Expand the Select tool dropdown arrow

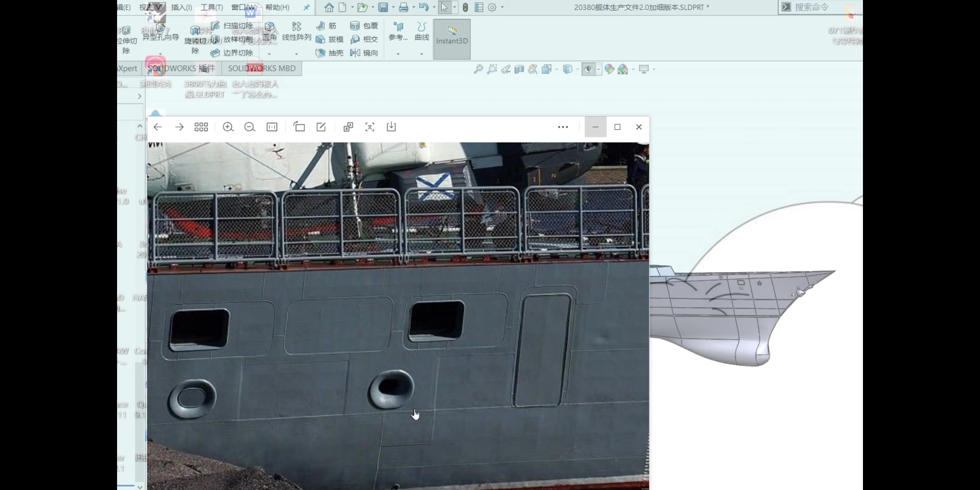(x=455, y=7)
